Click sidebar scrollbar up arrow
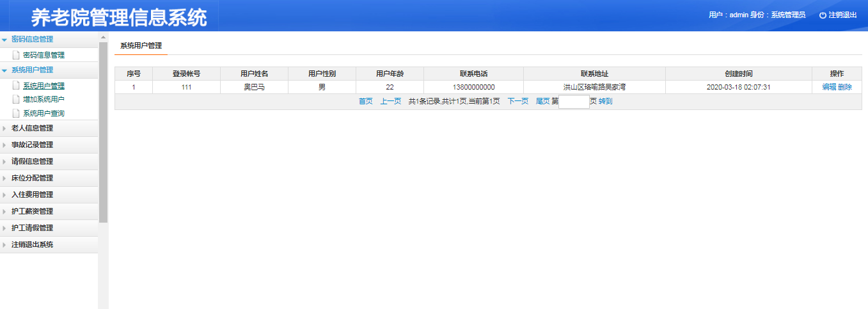Screen dimensions: 868x309 pos(103,36)
